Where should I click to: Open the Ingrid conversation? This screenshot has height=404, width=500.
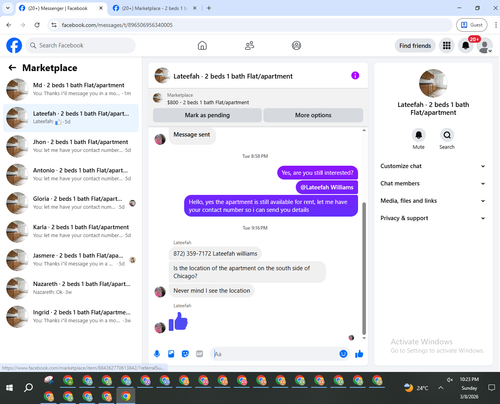click(71, 316)
